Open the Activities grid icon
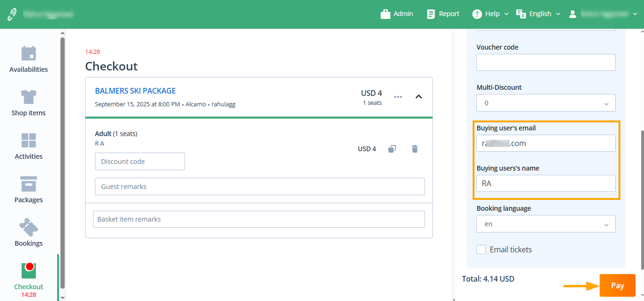644x301 pixels. coord(29,146)
